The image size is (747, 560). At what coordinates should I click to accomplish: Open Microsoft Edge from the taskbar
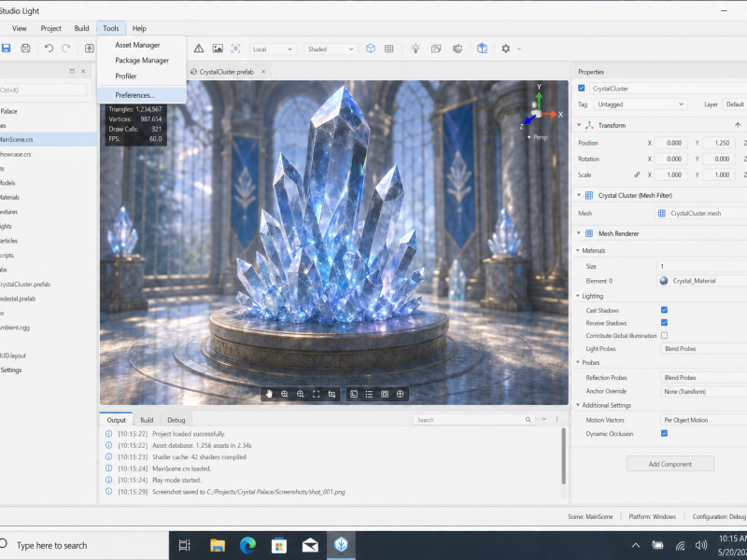(247, 545)
